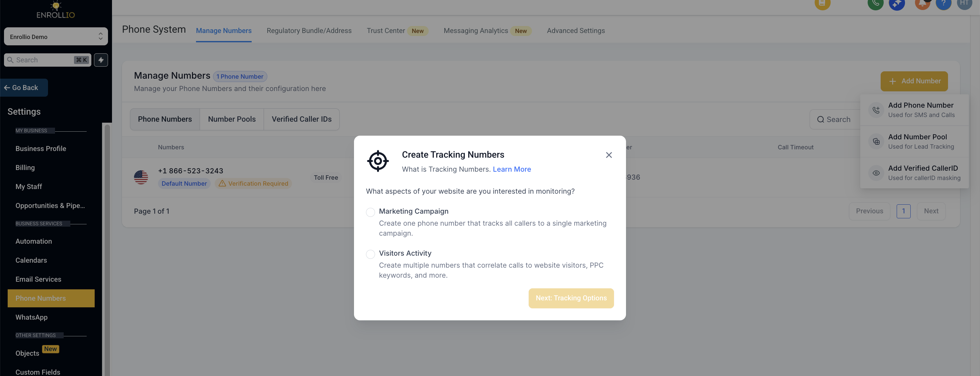Click the crosshair tracking target icon
The height and width of the screenshot is (376, 980).
coord(377,161)
